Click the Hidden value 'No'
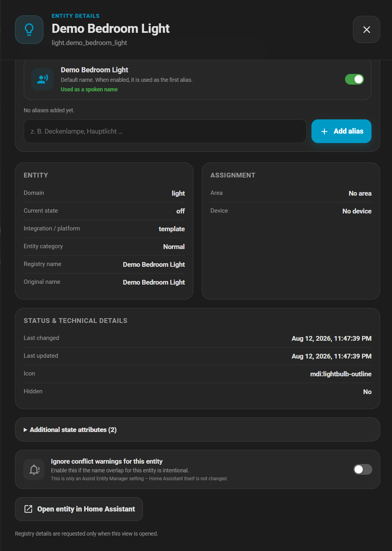Viewport: 392px width, 551px height. (x=367, y=392)
